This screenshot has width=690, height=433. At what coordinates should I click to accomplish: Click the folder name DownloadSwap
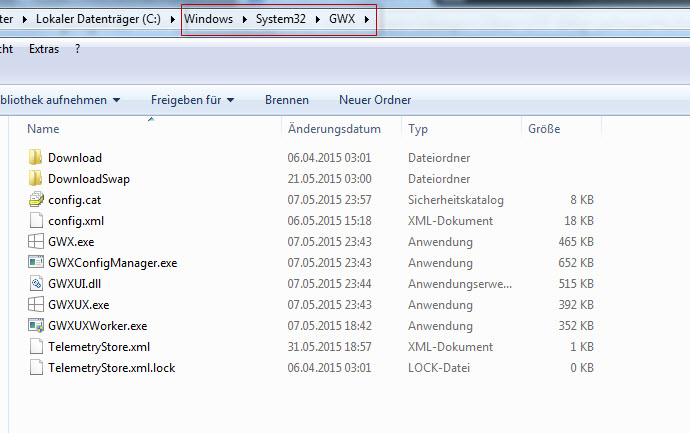(x=89, y=179)
